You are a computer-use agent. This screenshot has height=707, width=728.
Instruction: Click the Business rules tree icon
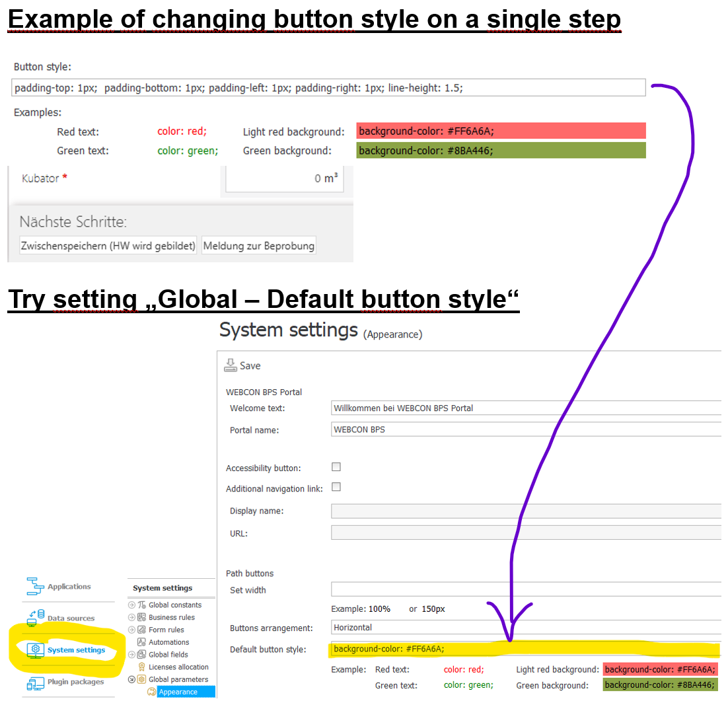coord(142,617)
